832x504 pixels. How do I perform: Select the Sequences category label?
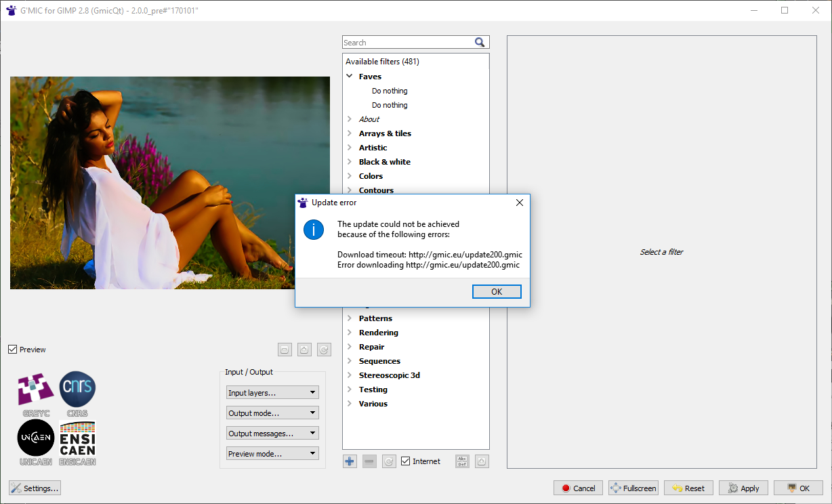(379, 361)
